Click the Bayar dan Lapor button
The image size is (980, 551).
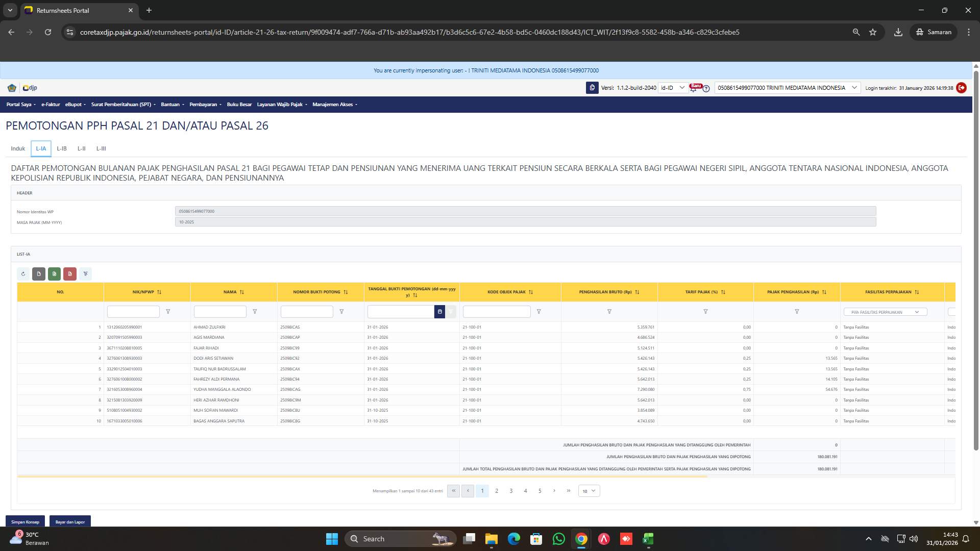pos(70,522)
